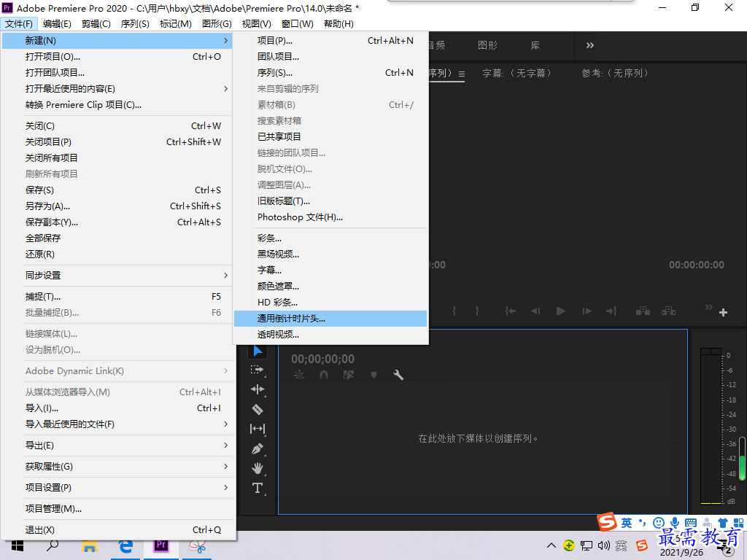The width and height of the screenshot is (747, 560).
Task: Select the Type tool
Action: tap(258, 488)
